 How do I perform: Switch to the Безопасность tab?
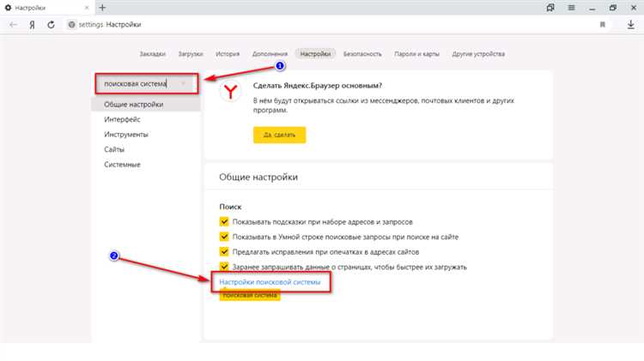[x=362, y=54]
